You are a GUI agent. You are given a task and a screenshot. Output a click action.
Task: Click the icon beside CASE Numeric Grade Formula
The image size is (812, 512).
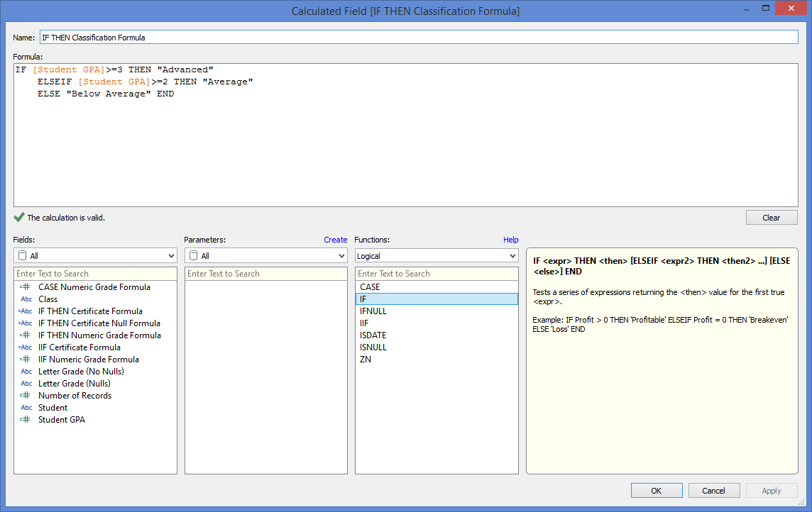point(26,287)
